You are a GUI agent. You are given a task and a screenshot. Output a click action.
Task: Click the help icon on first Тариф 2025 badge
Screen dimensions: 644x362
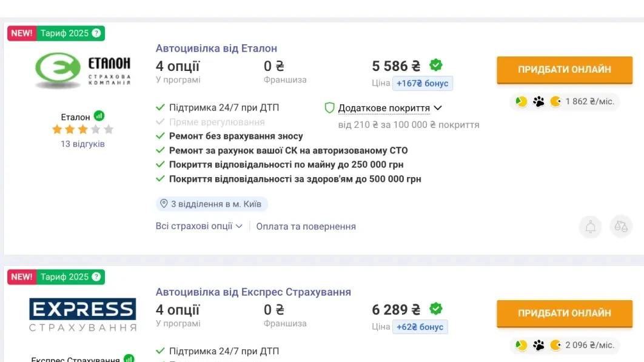point(96,33)
